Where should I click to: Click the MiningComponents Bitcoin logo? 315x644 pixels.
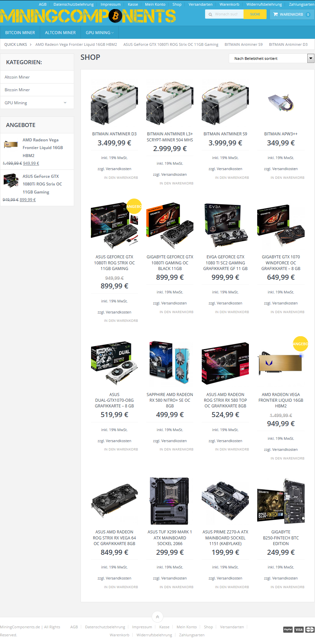pos(88,16)
